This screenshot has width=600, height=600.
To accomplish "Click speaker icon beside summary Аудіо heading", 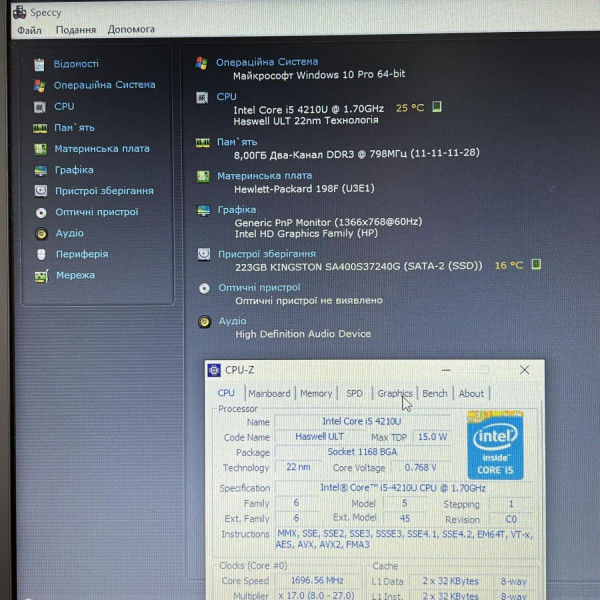I will pos(205,322).
